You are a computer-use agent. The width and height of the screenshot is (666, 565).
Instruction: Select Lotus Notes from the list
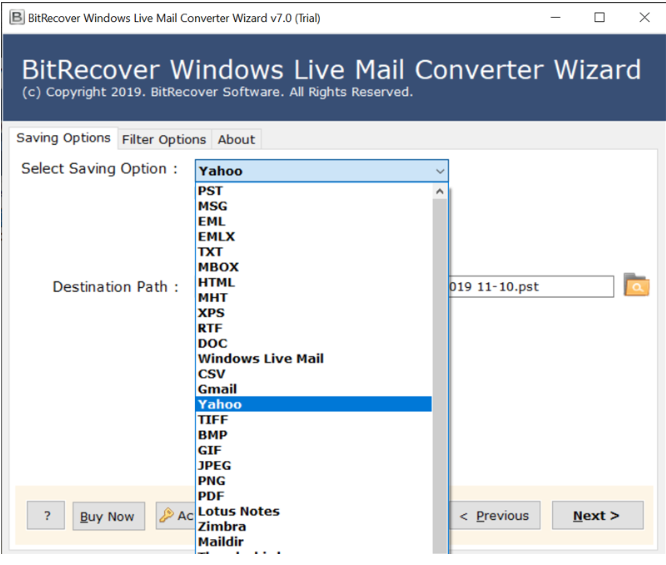pyautogui.click(x=238, y=511)
